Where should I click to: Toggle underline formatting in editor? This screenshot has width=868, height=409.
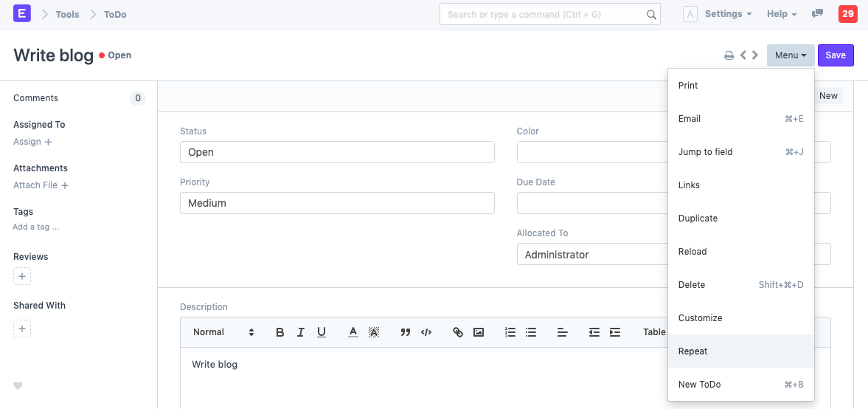pyautogui.click(x=322, y=332)
